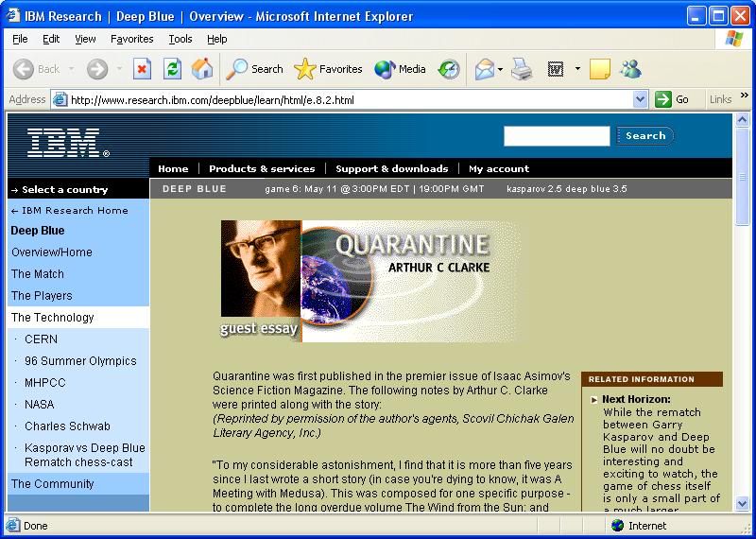Open the Forward button history dropdown arrow

[118, 69]
